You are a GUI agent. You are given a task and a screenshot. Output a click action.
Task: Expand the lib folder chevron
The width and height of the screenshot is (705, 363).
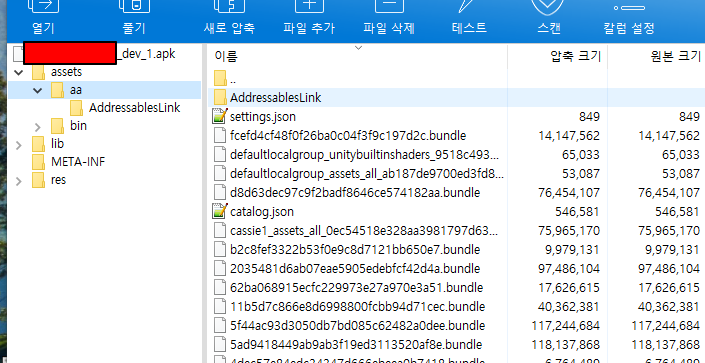click(x=18, y=144)
